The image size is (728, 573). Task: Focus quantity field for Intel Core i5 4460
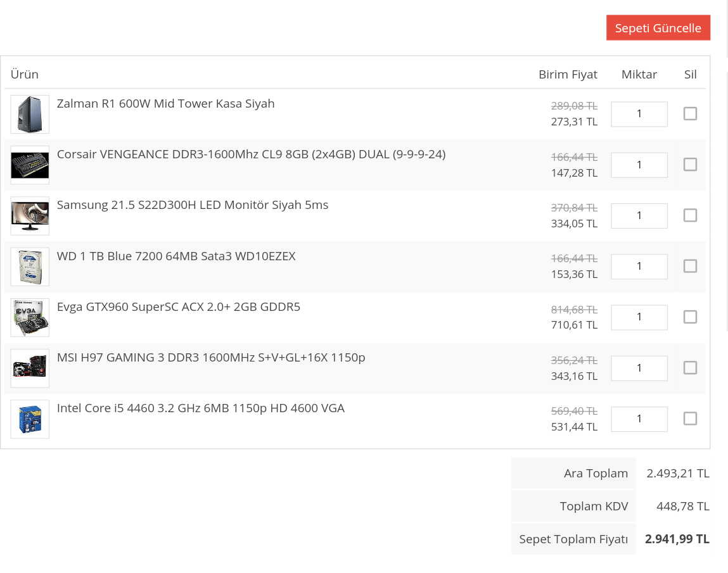[639, 419]
